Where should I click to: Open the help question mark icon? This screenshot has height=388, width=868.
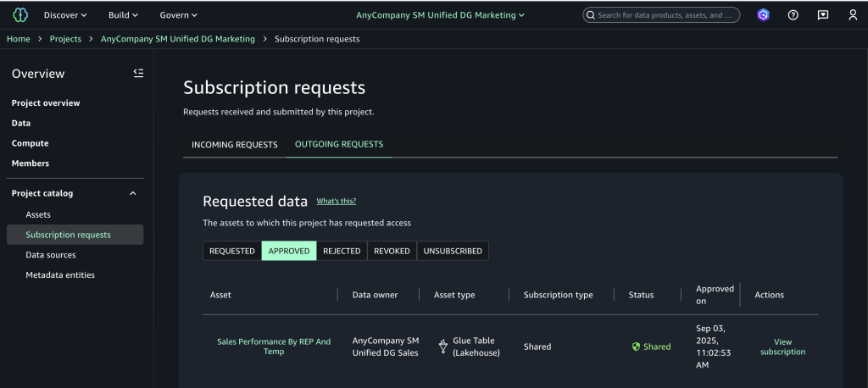(x=793, y=15)
